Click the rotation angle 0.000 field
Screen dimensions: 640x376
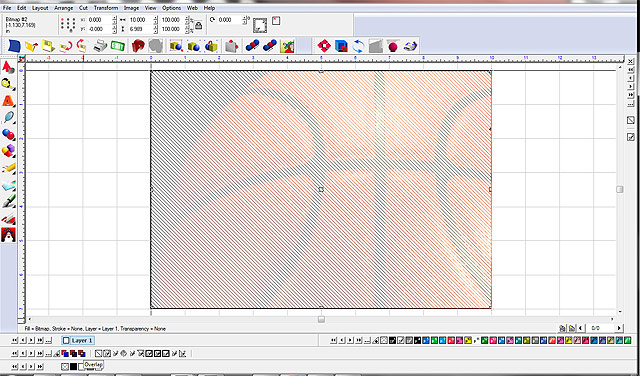point(230,20)
